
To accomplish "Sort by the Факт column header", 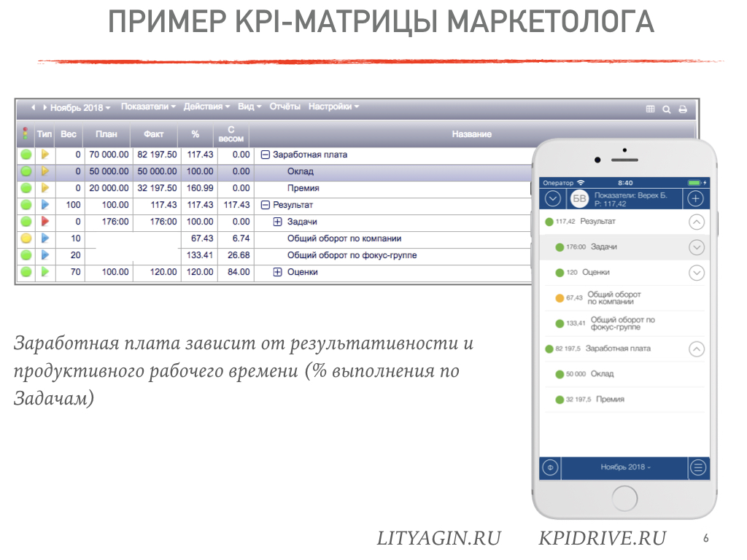I will click(x=153, y=134).
